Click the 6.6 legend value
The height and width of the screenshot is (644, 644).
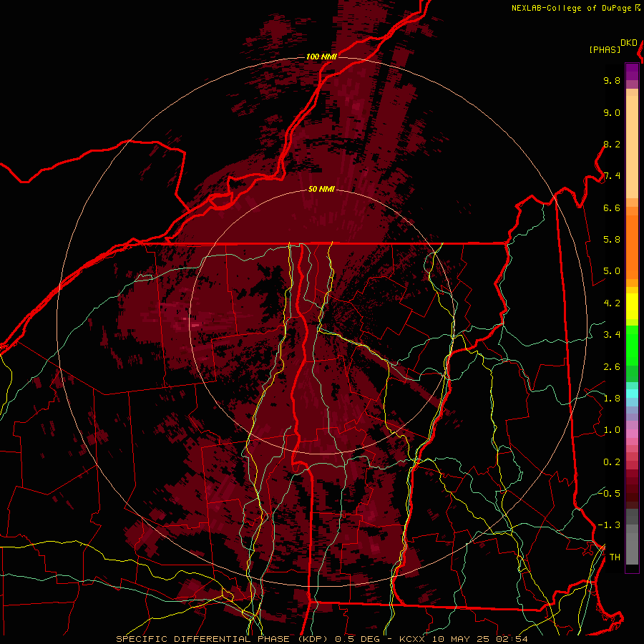pos(612,208)
